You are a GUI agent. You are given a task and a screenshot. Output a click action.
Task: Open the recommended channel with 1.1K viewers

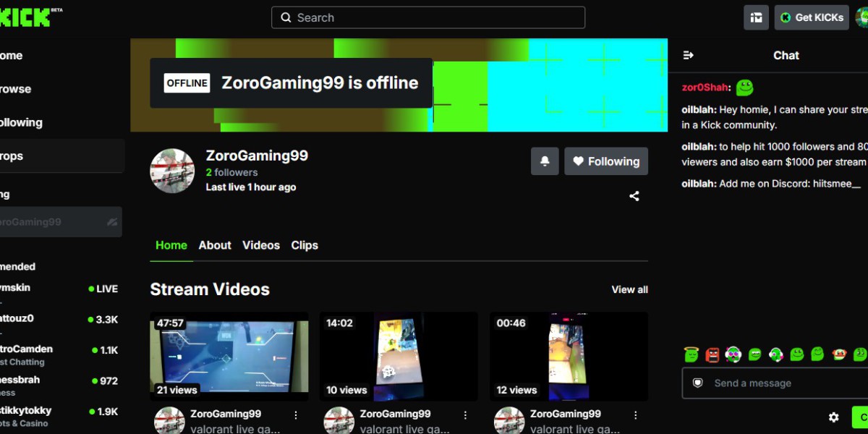61,354
